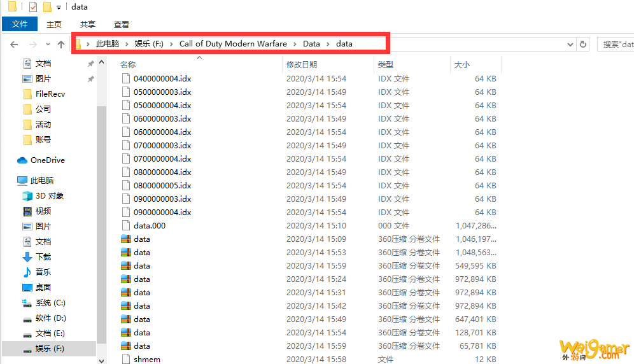Click the Back navigation arrow
Viewport: 634px width, 364px height.
(14, 44)
